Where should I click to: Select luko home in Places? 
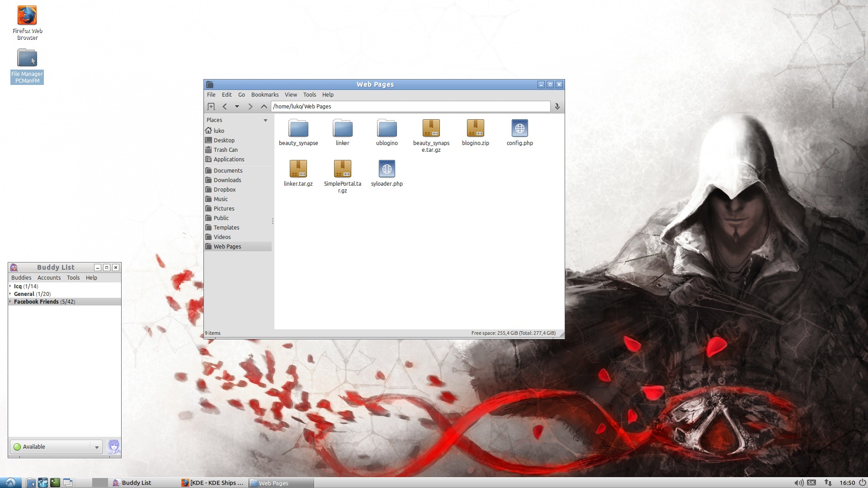click(238, 131)
